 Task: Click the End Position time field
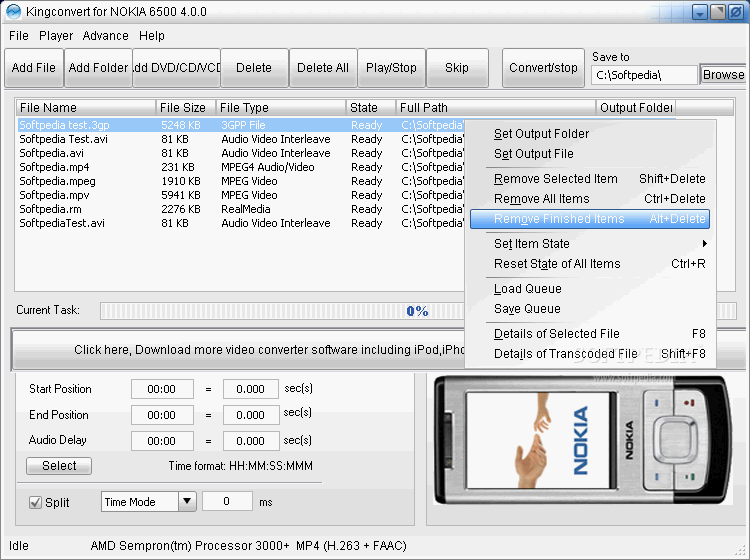(162, 415)
